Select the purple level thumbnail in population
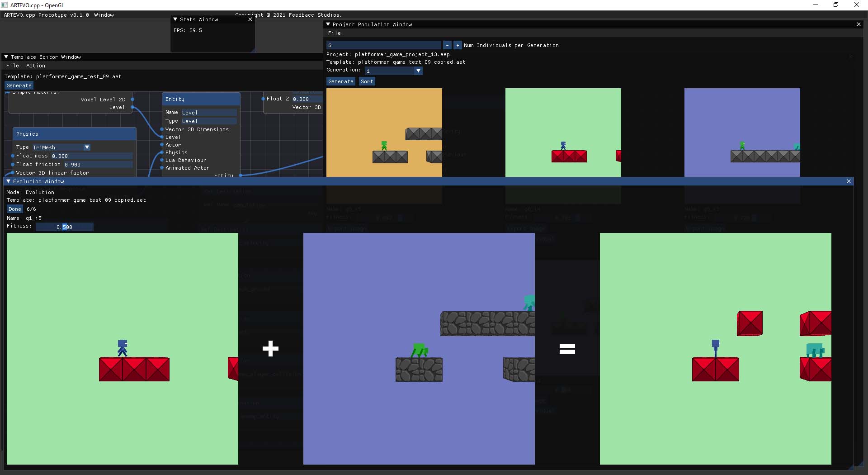Image resolution: width=868 pixels, height=475 pixels. pyautogui.click(x=742, y=133)
